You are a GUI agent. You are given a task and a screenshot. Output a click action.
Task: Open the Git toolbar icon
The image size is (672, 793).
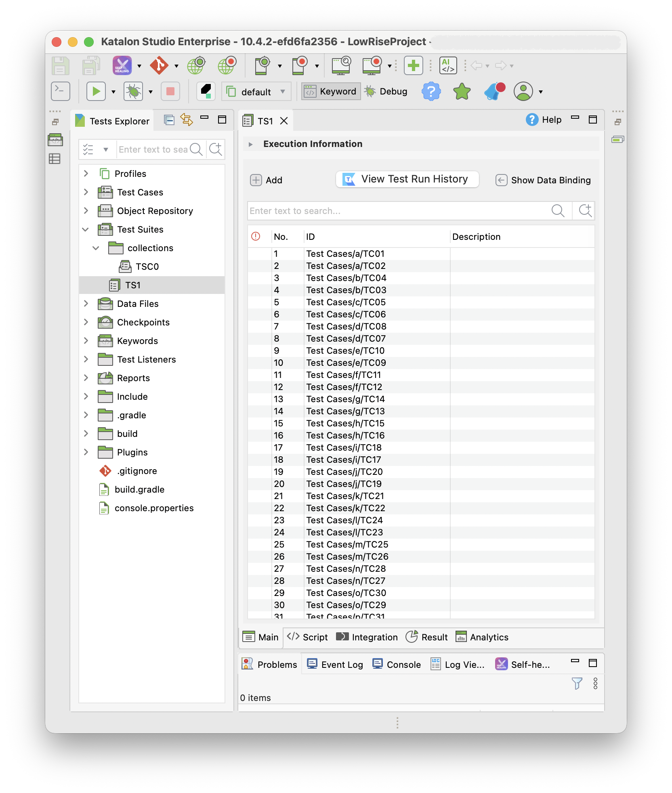(x=159, y=65)
